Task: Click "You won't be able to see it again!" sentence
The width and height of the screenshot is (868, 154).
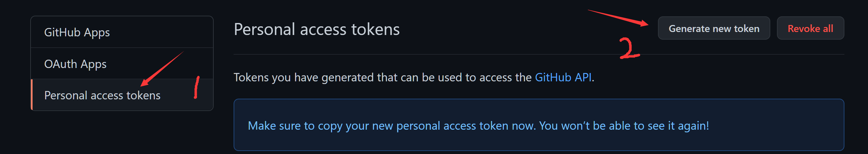Action: (x=624, y=126)
